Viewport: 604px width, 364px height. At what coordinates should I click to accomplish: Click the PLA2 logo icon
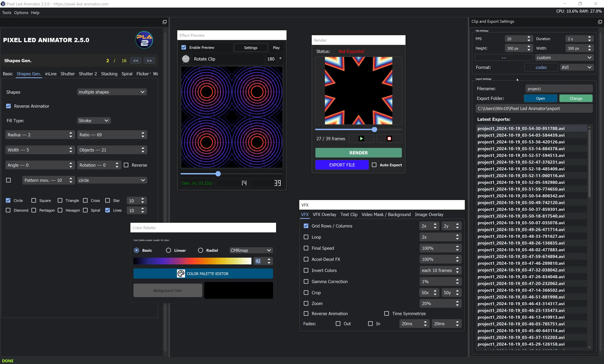pyautogui.click(x=144, y=40)
